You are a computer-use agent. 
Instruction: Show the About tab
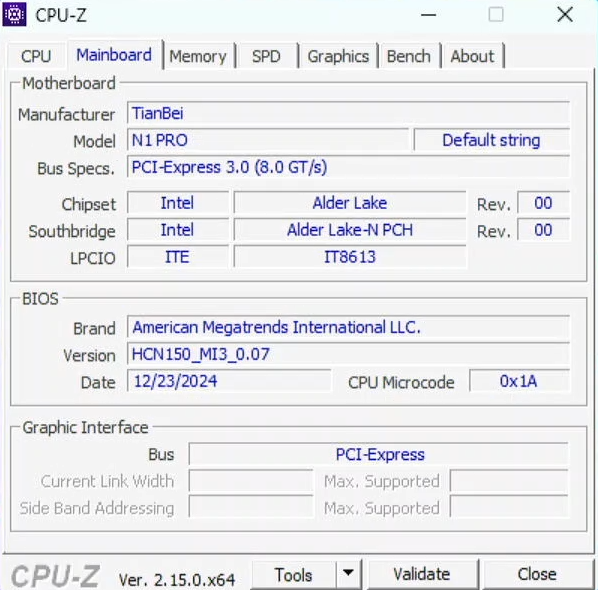click(472, 56)
